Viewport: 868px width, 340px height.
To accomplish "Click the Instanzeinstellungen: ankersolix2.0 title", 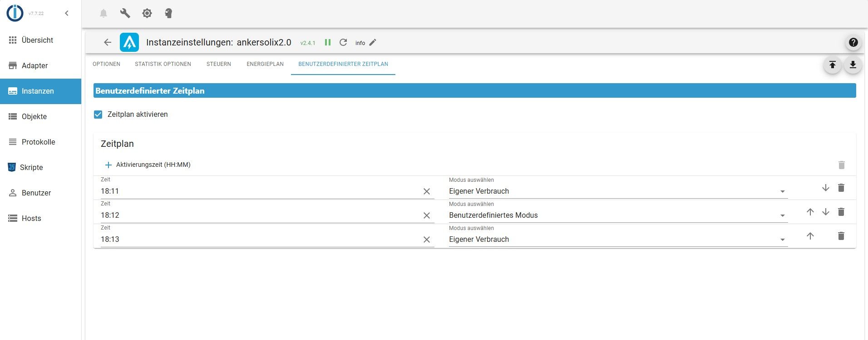I will [x=219, y=42].
